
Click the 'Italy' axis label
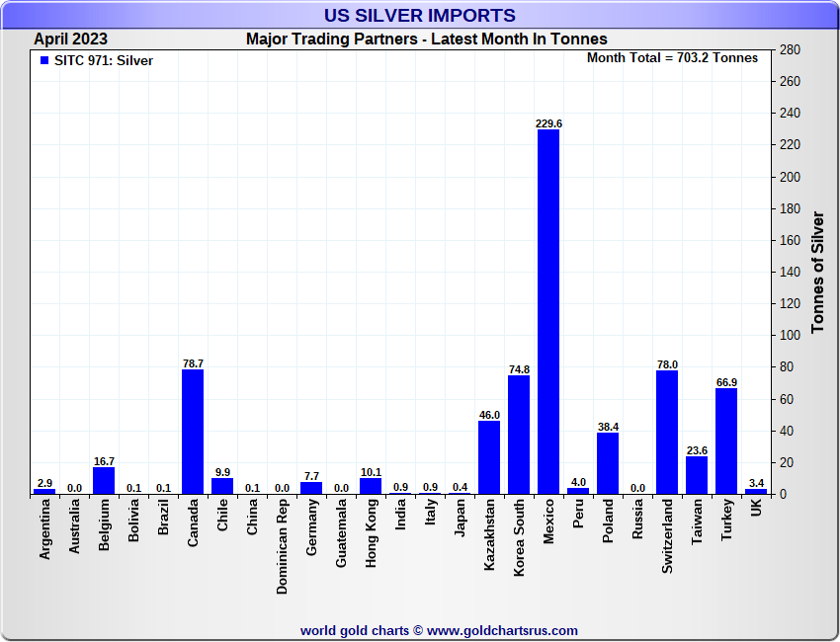click(x=430, y=512)
